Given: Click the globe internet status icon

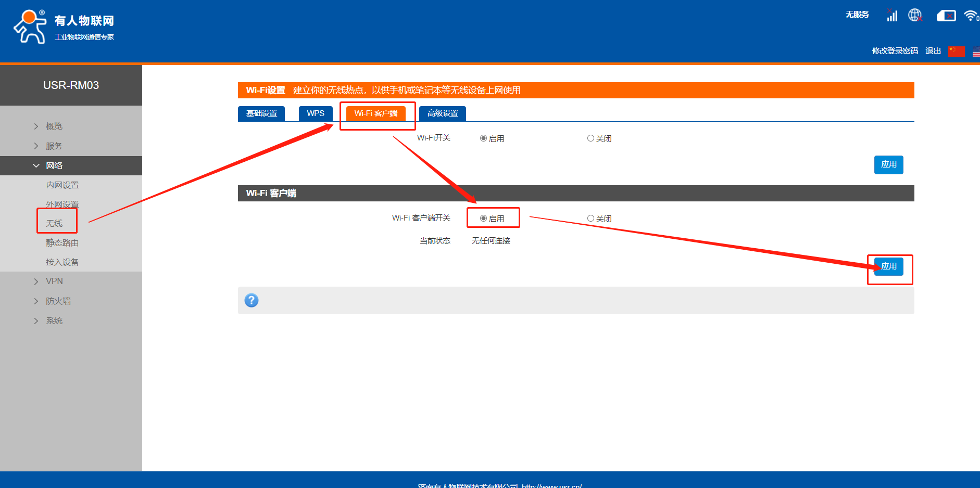Looking at the screenshot, I should 915,16.
